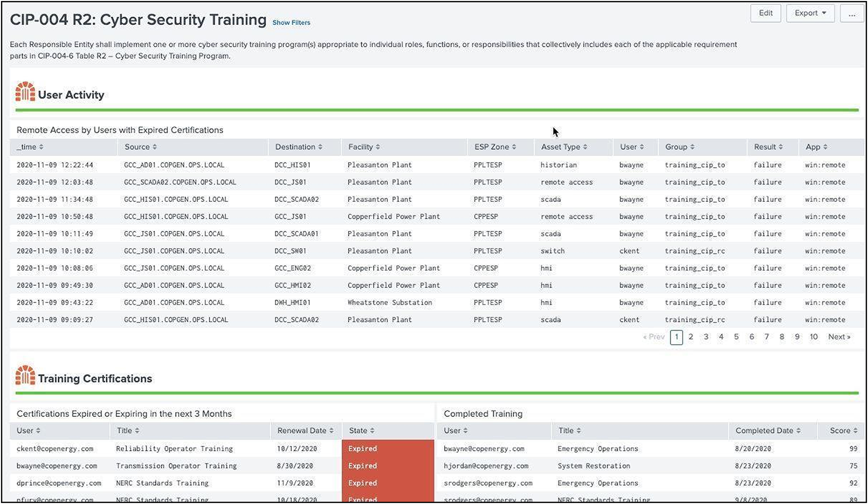868x504 pixels.
Task: Click destination GCC_ENG02 cell
Action: pos(292,268)
